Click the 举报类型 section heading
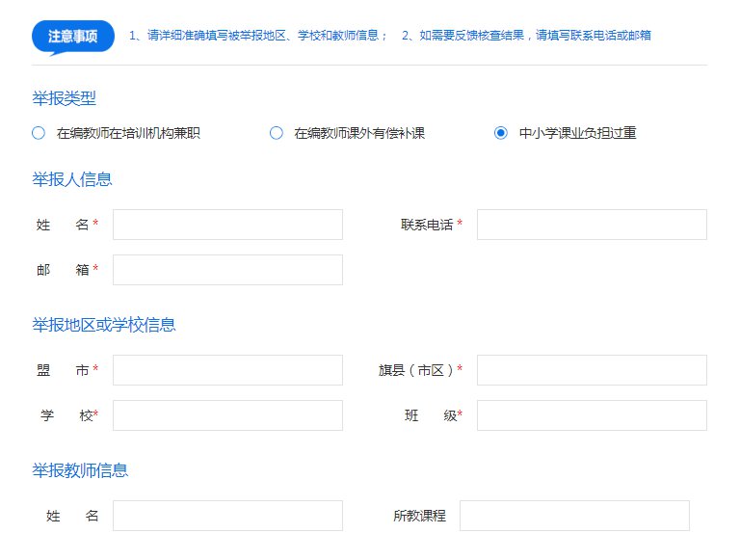Screen dimensions: 740x560 point(64,98)
